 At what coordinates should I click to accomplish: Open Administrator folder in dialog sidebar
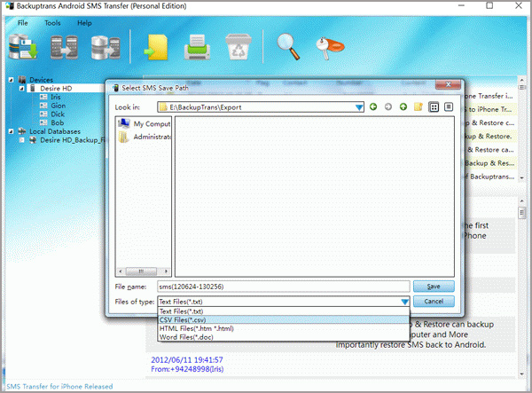coord(145,137)
